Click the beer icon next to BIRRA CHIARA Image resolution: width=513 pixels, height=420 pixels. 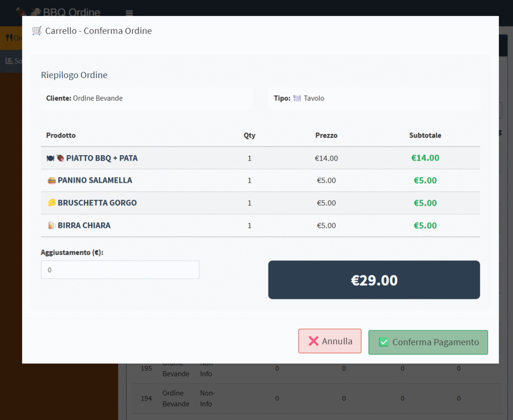click(x=51, y=225)
